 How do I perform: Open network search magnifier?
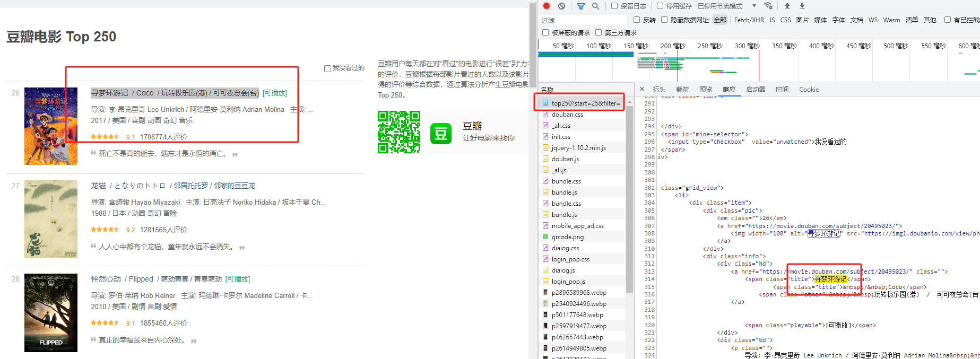pos(595,6)
